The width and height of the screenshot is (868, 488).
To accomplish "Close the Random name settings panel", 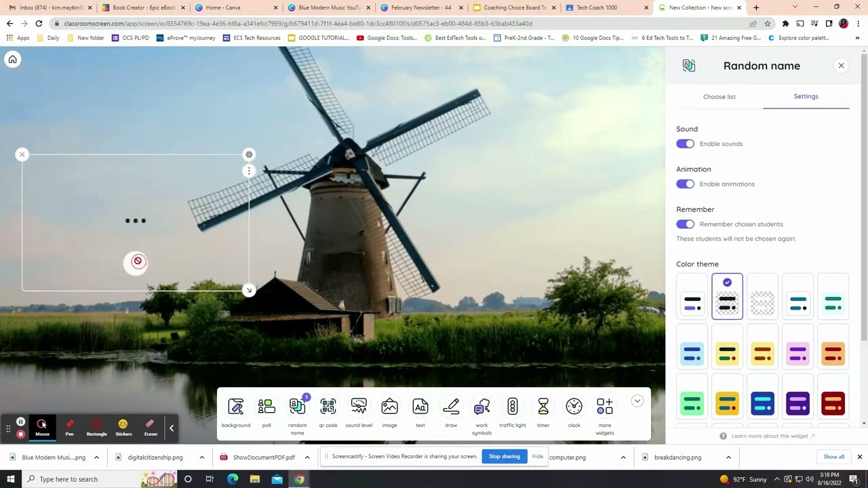I will point(841,66).
